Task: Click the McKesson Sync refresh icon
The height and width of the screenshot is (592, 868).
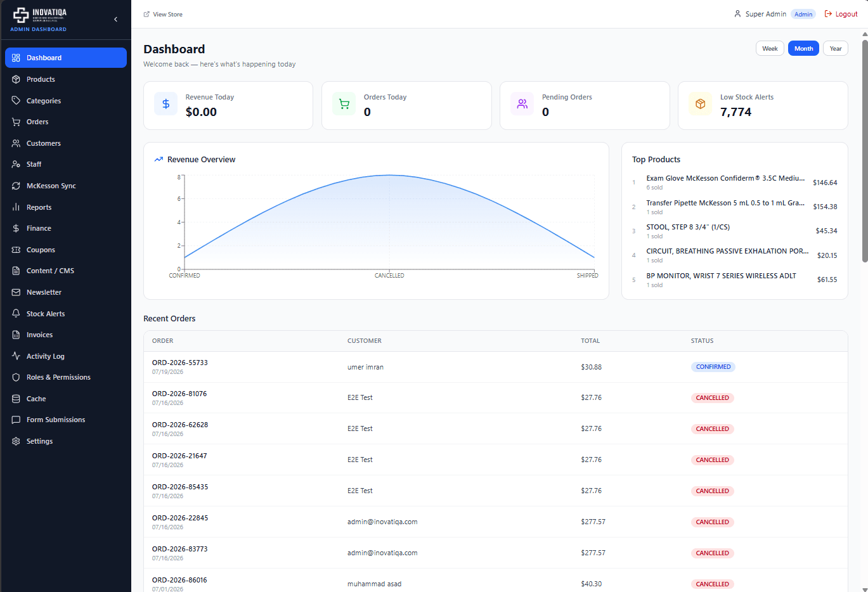Action: pyautogui.click(x=16, y=186)
